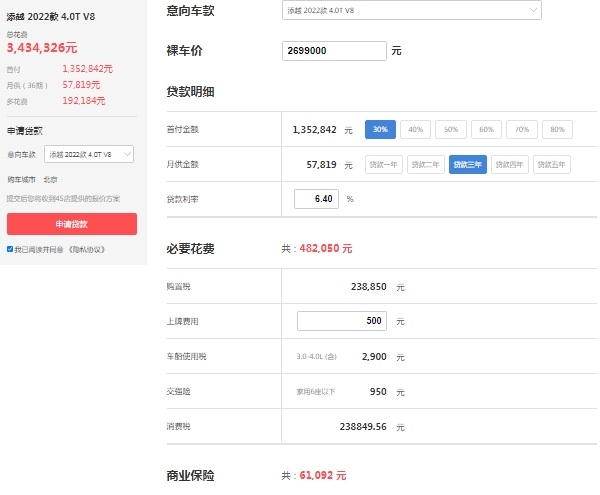This screenshot has height=495, width=600.
Task: Click the 贷款明细 section heading
Action: coord(190,92)
